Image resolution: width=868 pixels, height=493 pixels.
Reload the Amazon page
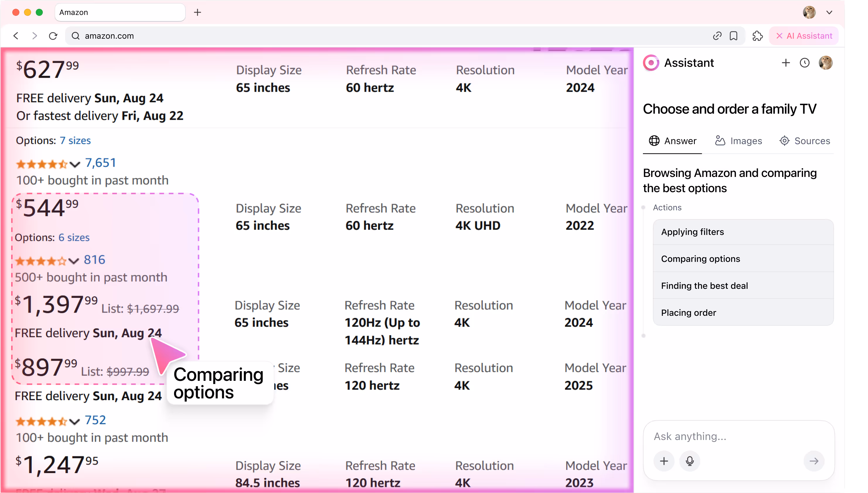coord(53,35)
